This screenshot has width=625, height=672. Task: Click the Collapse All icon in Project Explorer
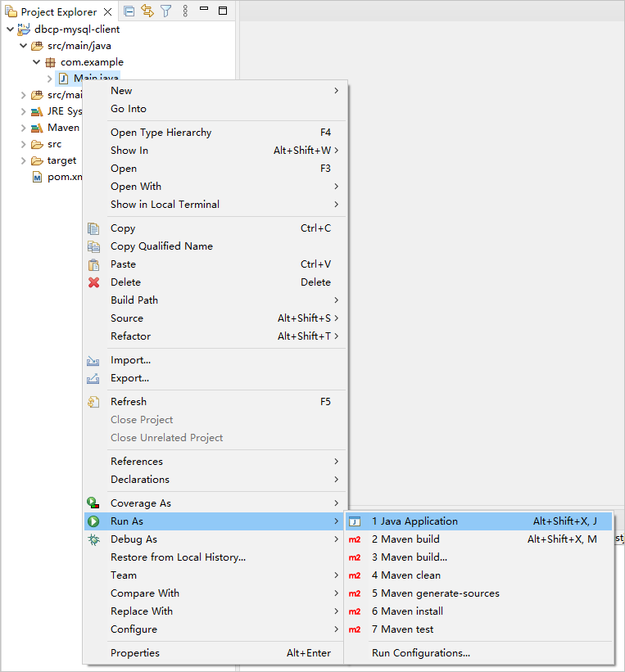pyautogui.click(x=129, y=11)
